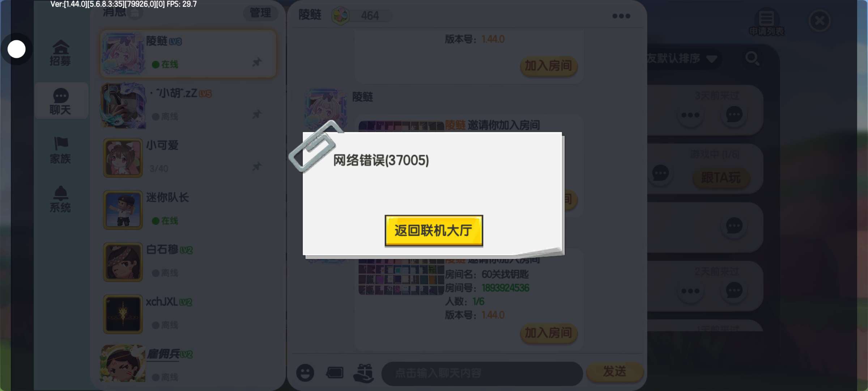Screen dimensions: 868x391
Task: Open the card icon beside emoji button
Action: 335,373
